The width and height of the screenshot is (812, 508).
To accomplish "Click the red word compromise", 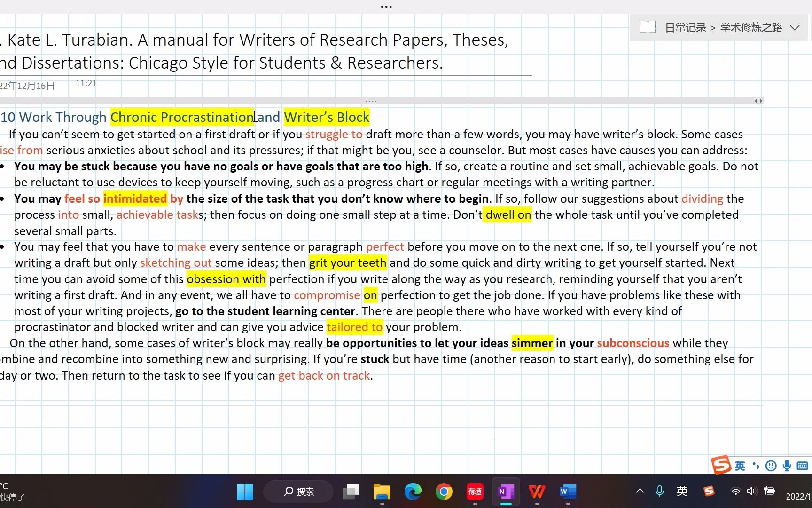I will [327, 295].
